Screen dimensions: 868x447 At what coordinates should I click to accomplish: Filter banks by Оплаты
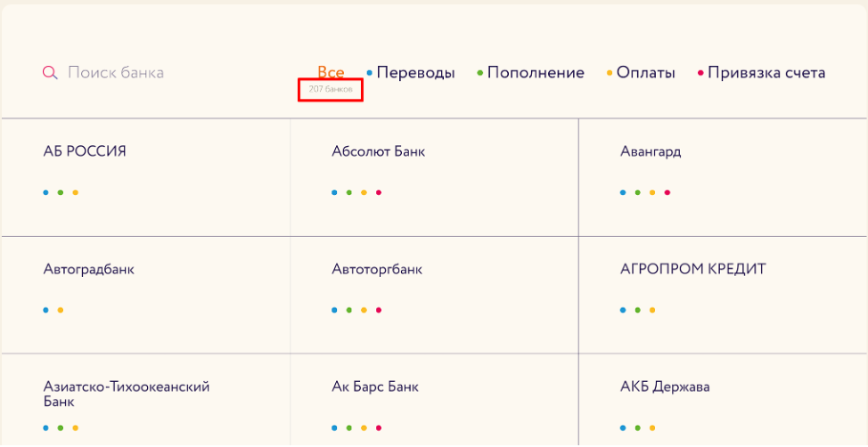[645, 73]
